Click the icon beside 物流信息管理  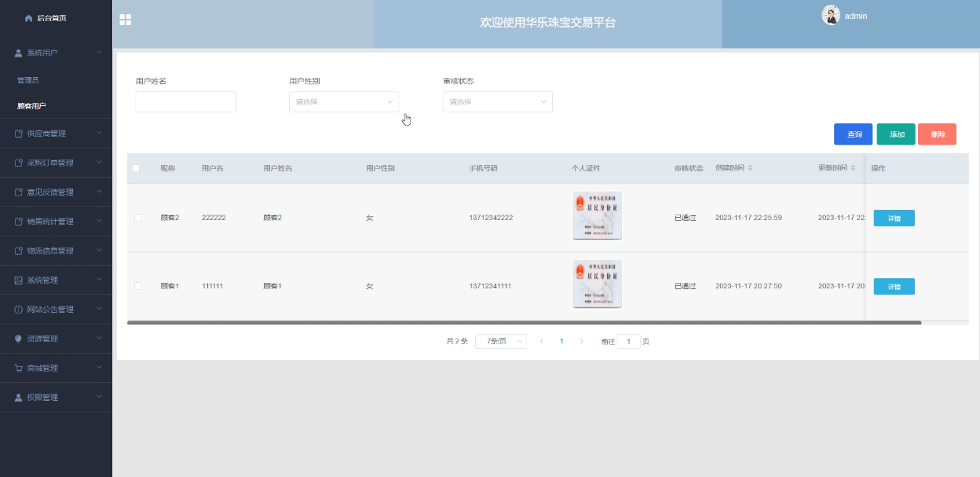coord(19,251)
